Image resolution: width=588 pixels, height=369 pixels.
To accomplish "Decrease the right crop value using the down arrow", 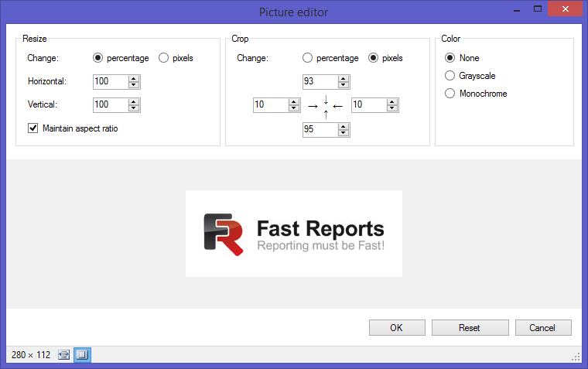I will [392, 108].
